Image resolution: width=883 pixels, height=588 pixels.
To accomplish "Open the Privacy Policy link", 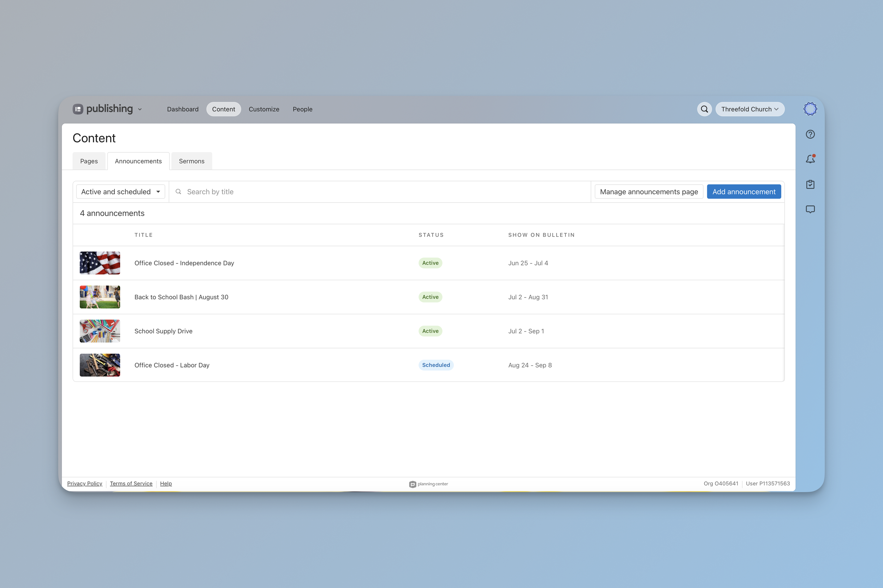I will (x=84, y=484).
